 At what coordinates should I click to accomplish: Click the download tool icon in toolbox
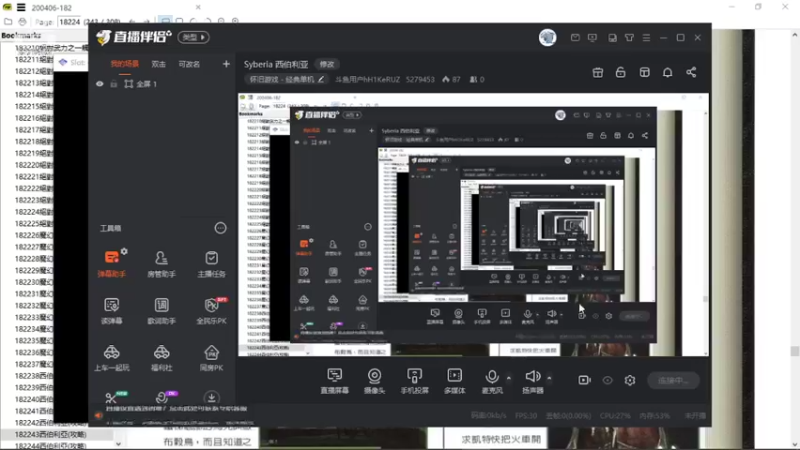coord(211,397)
